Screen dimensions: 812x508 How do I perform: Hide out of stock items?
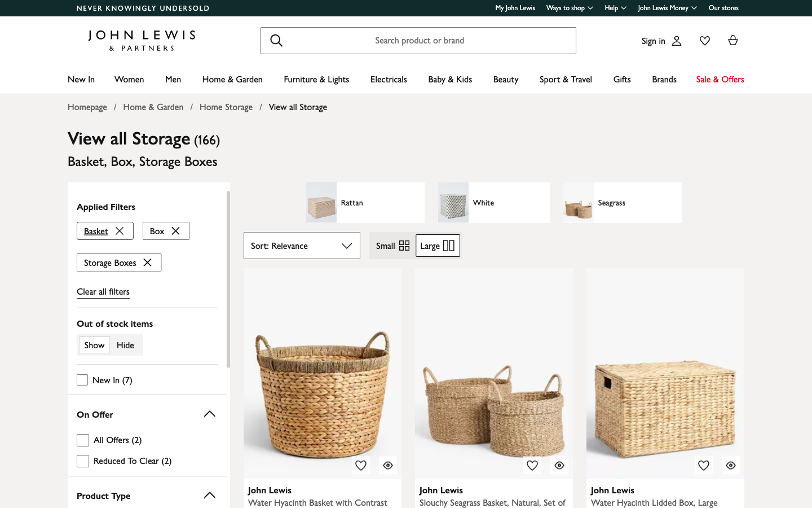coord(125,345)
